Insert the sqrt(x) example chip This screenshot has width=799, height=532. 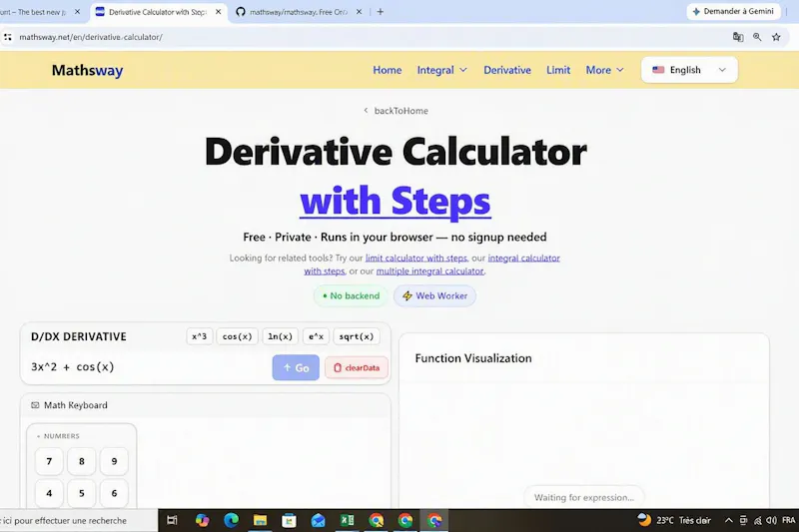[357, 336]
